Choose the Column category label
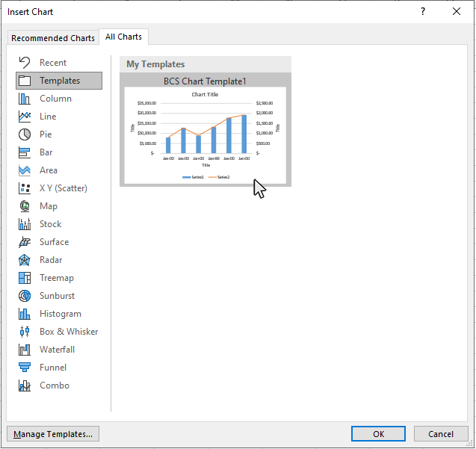Image resolution: width=476 pixels, height=449 pixels. (55, 99)
